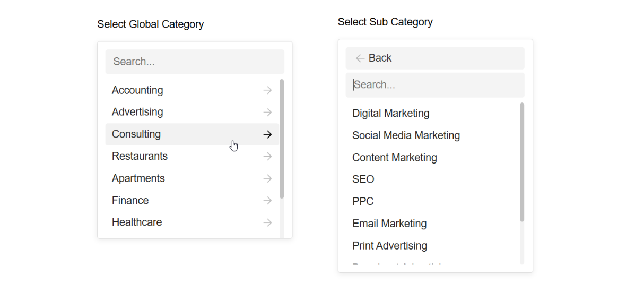Click the arrow icon next to Restaurants

pos(267,157)
